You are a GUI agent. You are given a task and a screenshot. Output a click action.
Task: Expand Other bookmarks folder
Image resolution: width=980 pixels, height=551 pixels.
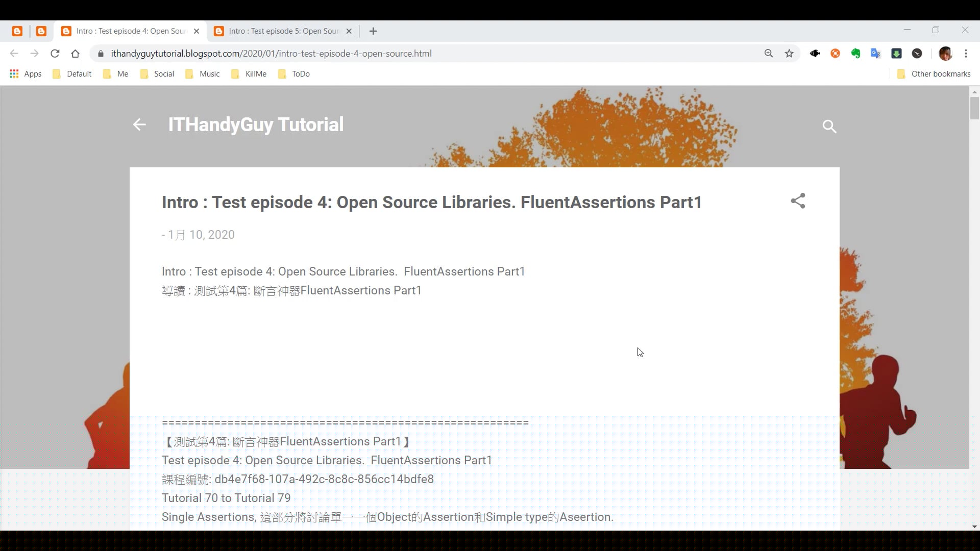[934, 73]
